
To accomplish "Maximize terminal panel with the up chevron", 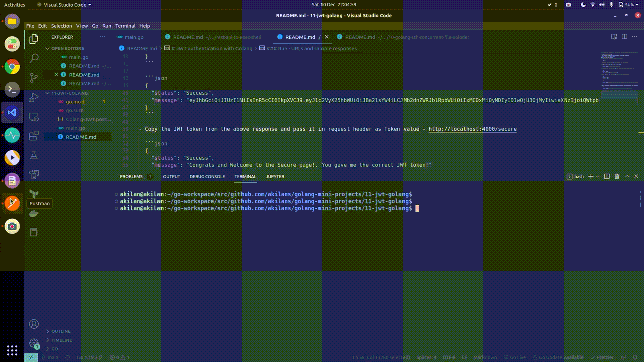I will pyautogui.click(x=627, y=176).
